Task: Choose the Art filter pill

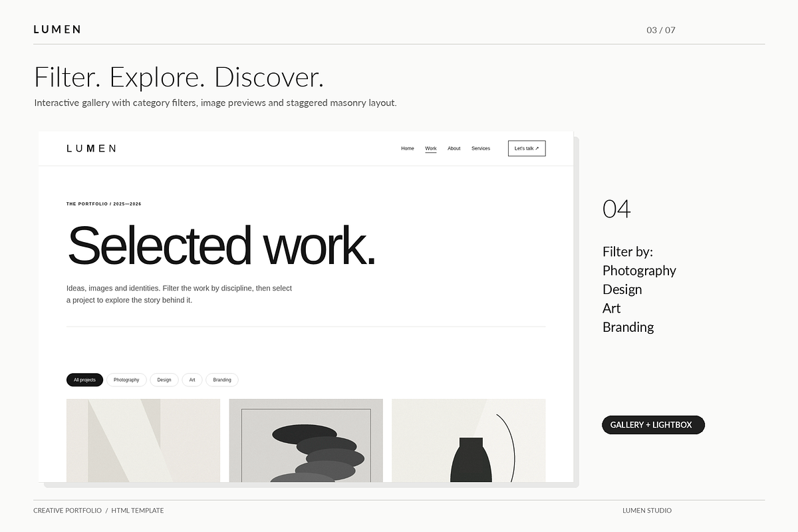Action: 192,380
